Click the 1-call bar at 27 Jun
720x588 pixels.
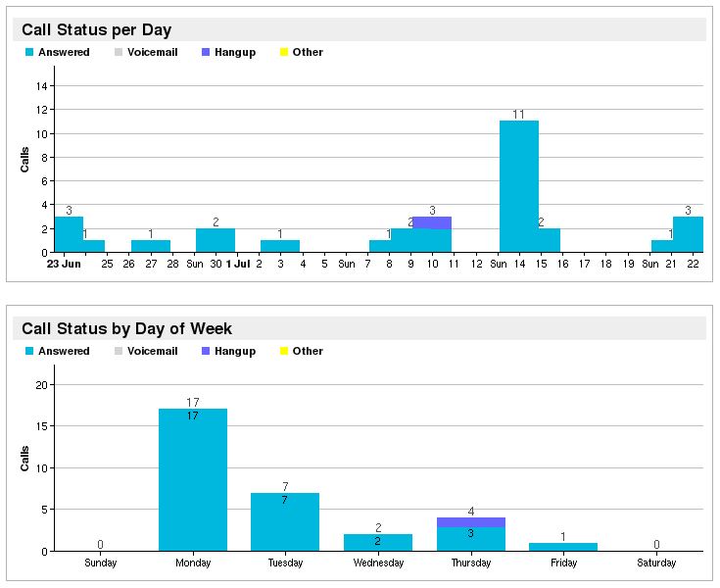(151, 246)
